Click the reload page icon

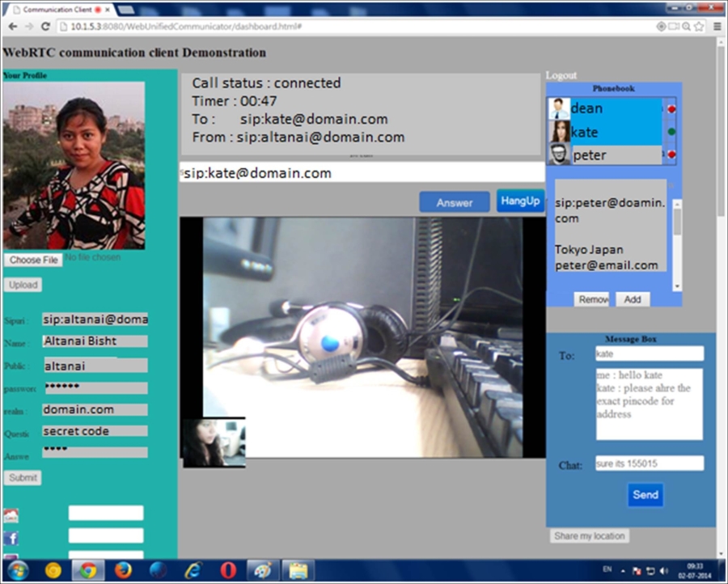point(46,25)
